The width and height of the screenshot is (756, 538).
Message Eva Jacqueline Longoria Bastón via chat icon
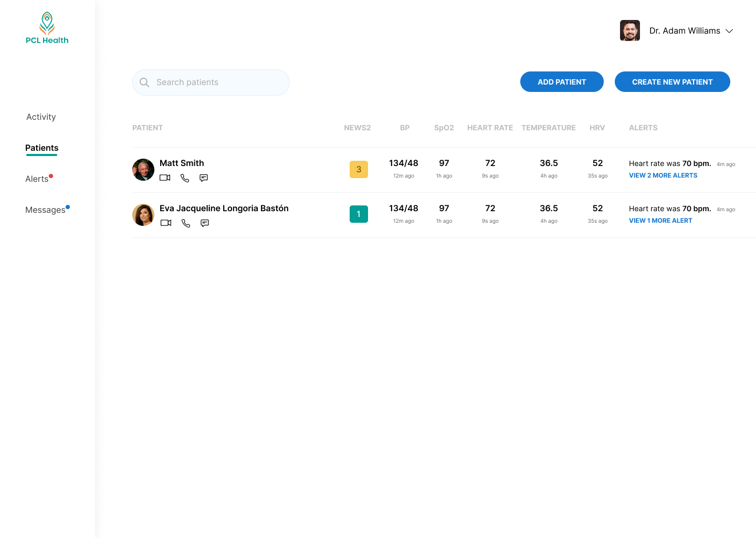click(205, 223)
